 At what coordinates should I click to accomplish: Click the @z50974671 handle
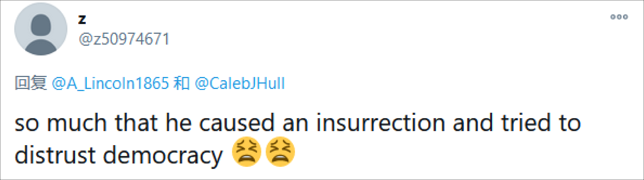(124, 39)
